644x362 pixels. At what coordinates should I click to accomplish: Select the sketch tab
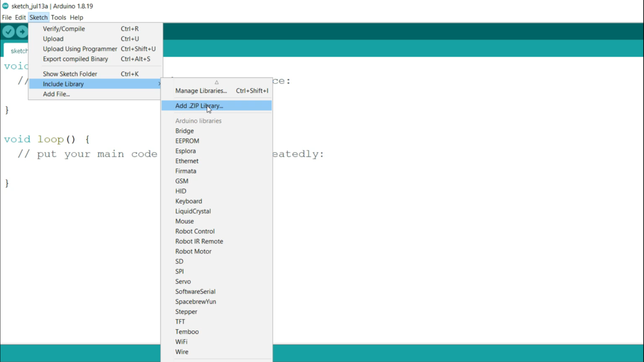16,50
